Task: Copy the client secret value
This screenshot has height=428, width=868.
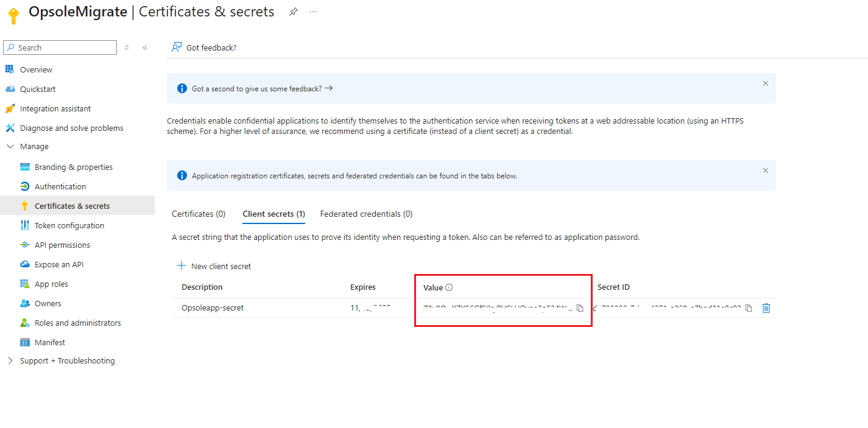Action: point(580,308)
